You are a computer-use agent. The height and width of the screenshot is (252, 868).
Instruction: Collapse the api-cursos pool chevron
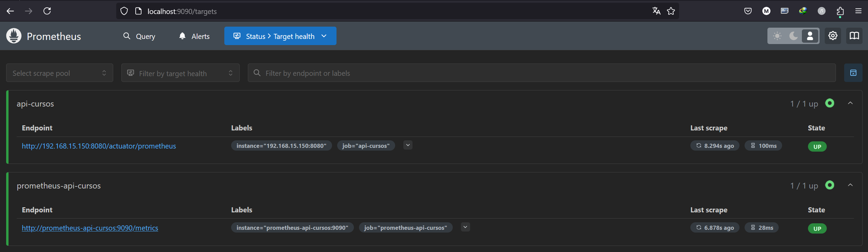[850, 103]
